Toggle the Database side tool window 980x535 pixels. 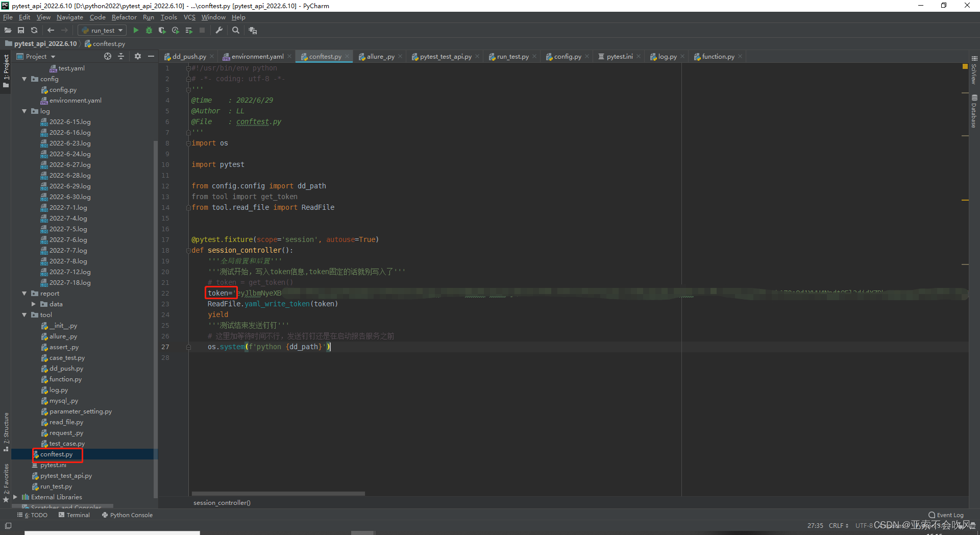974,111
